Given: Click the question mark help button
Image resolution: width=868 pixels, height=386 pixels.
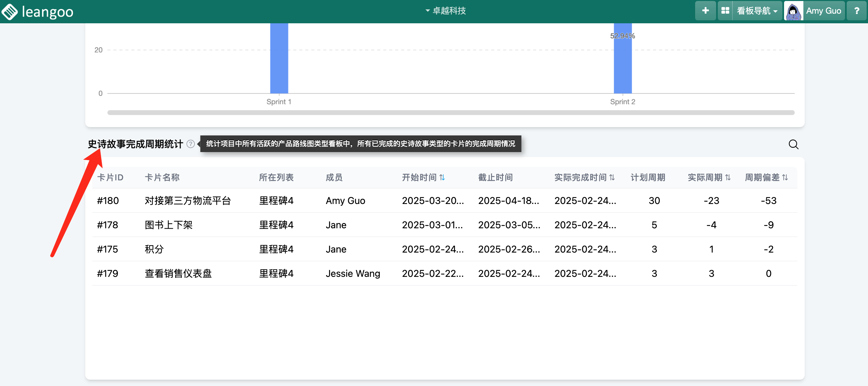Looking at the screenshot, I should (x=856, y=11).
